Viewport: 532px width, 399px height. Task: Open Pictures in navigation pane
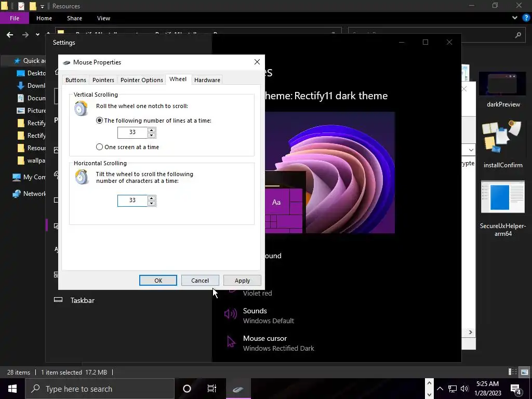[31, 111]
